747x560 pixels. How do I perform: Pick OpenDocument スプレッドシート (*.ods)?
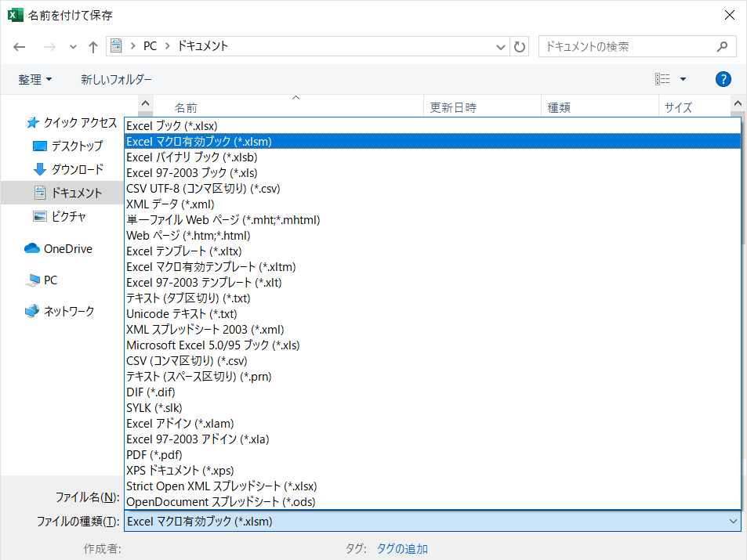[x=433, y=502]
